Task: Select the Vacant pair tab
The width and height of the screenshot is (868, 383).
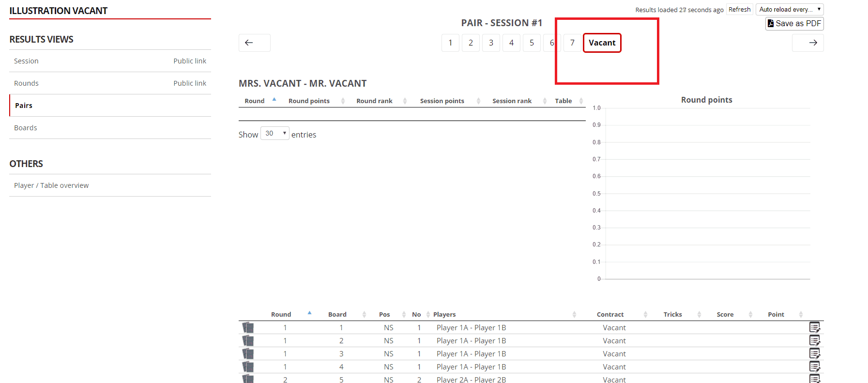Action: 602,43
